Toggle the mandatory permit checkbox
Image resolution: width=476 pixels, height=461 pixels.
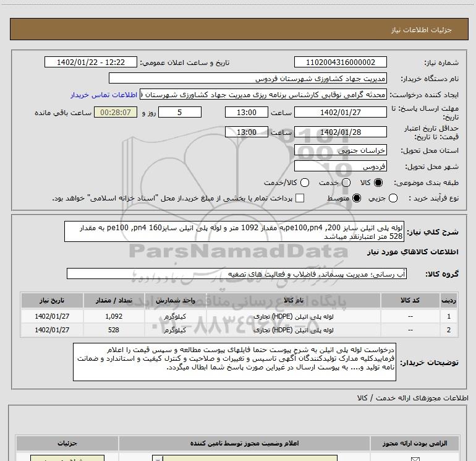415,459
